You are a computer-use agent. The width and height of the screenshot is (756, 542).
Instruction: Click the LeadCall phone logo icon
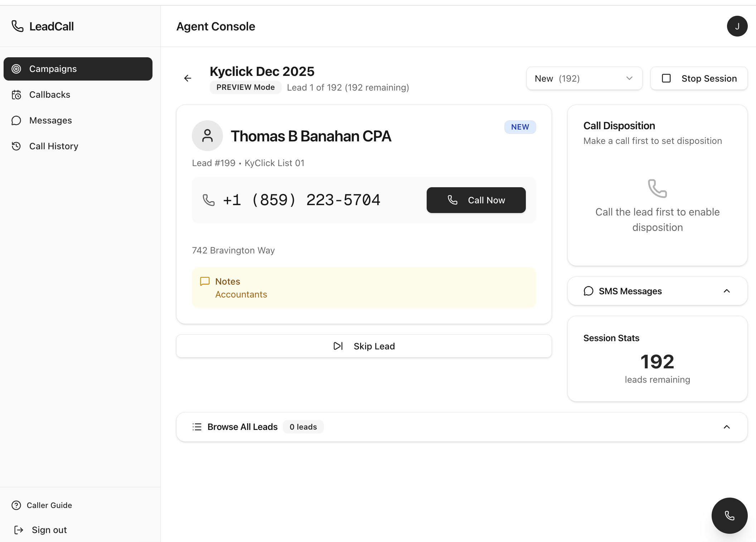(18, 26)
